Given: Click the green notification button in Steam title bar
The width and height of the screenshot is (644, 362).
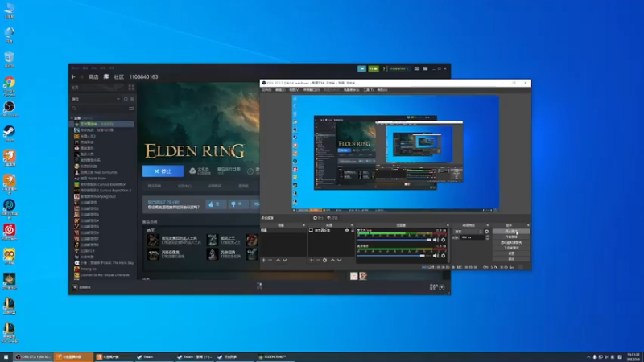Looking at the screenshot, I should 374,68.
